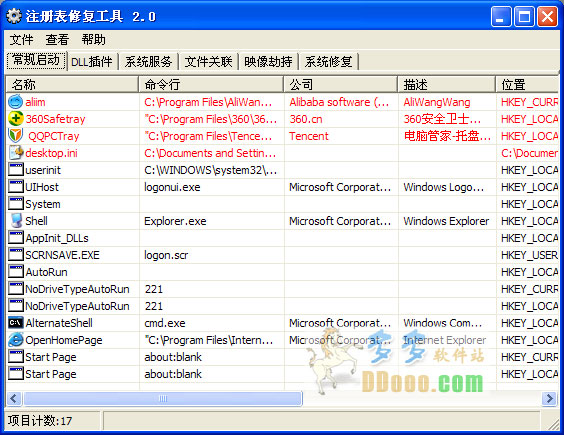This screenshot has width=564, height=435.
Task: Open the 查看 menu
Action: coord(57,40)
